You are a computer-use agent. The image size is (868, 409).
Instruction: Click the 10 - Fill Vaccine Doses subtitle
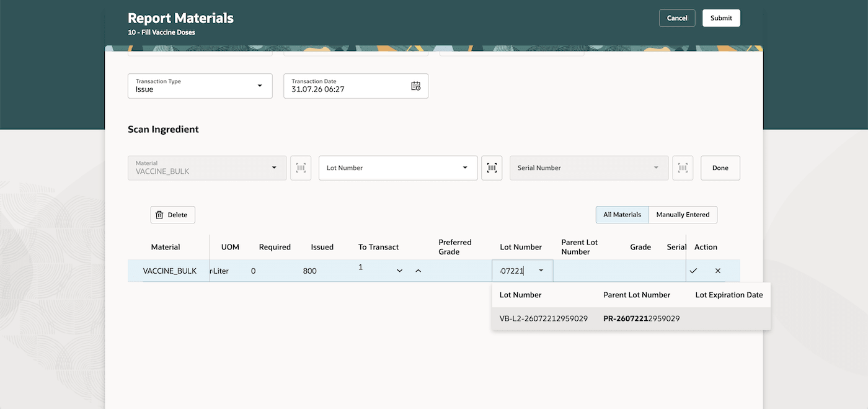click(x=161, y=32)
